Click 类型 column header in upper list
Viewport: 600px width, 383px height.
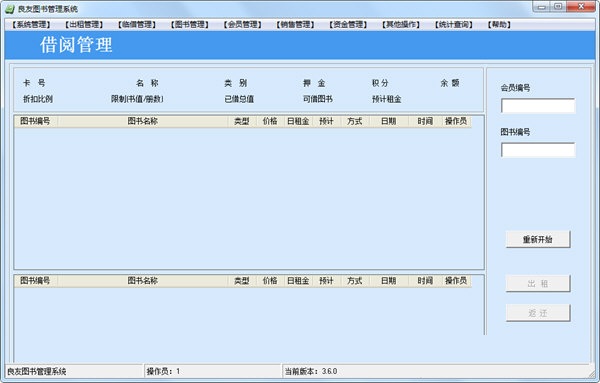241,121
